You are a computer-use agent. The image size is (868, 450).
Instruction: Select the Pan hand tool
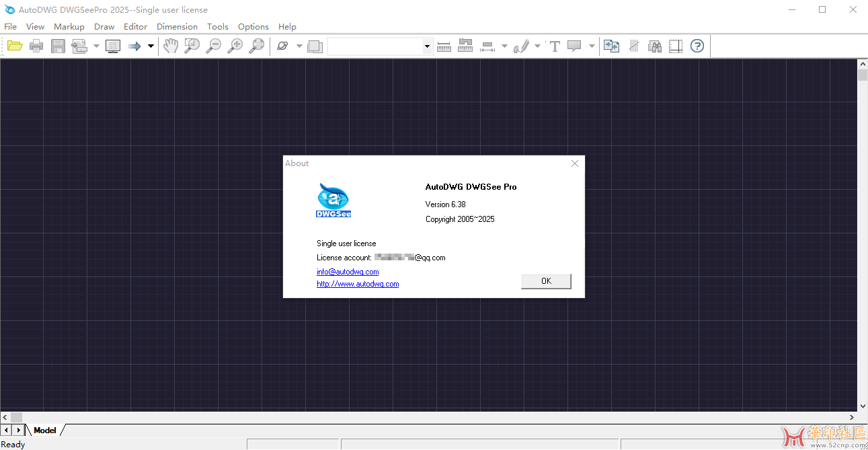tap(171, 46)
